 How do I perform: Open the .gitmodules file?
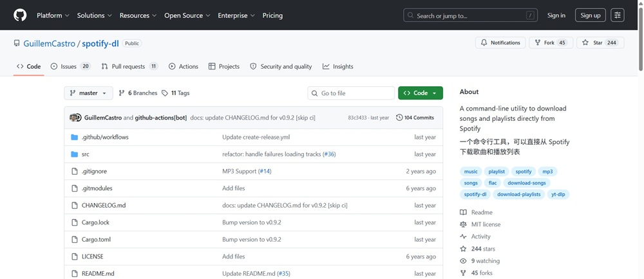[97, 188]
